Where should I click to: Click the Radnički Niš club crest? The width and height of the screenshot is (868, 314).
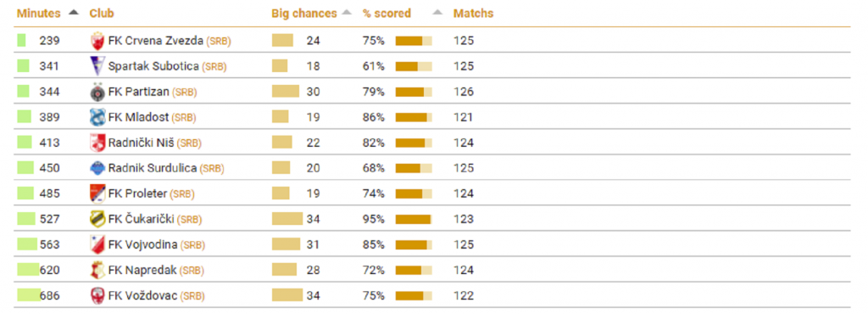97,143
